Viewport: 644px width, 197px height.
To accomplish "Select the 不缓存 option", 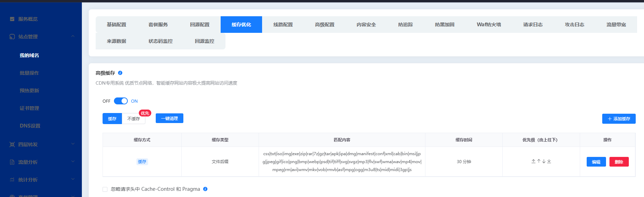I will pyautogui.click(x=134, y=119).
